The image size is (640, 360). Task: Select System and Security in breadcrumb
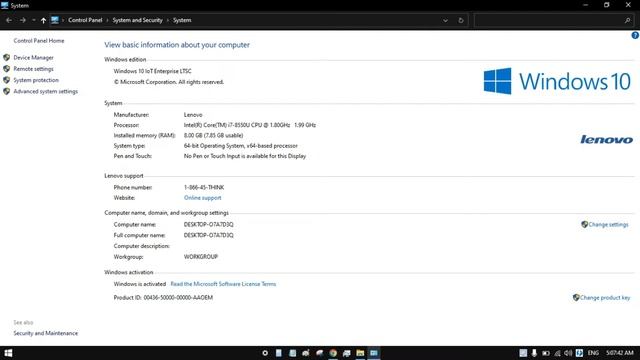(138, 20)
